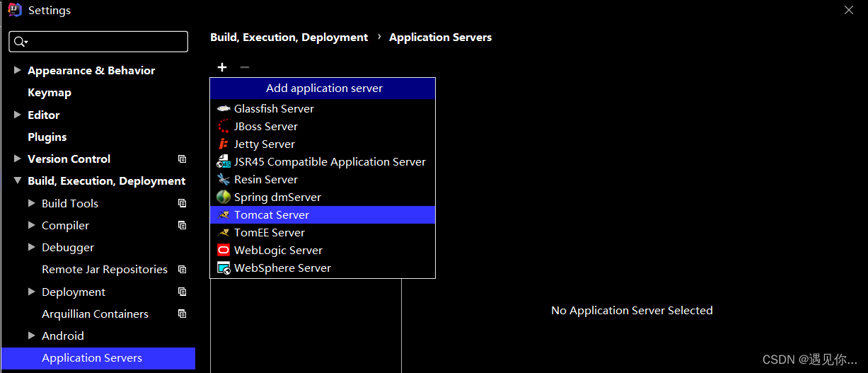Expand the Android node arrow
This screenshot has width=868, height=373.
[31, 336]
